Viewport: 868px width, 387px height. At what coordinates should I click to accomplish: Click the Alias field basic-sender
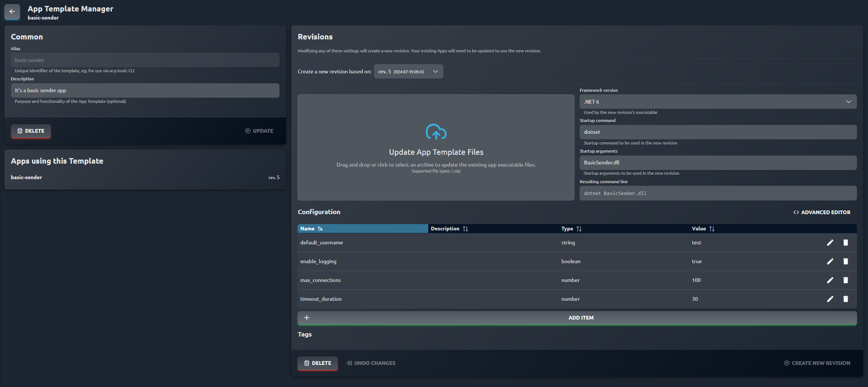click(145, 60)
